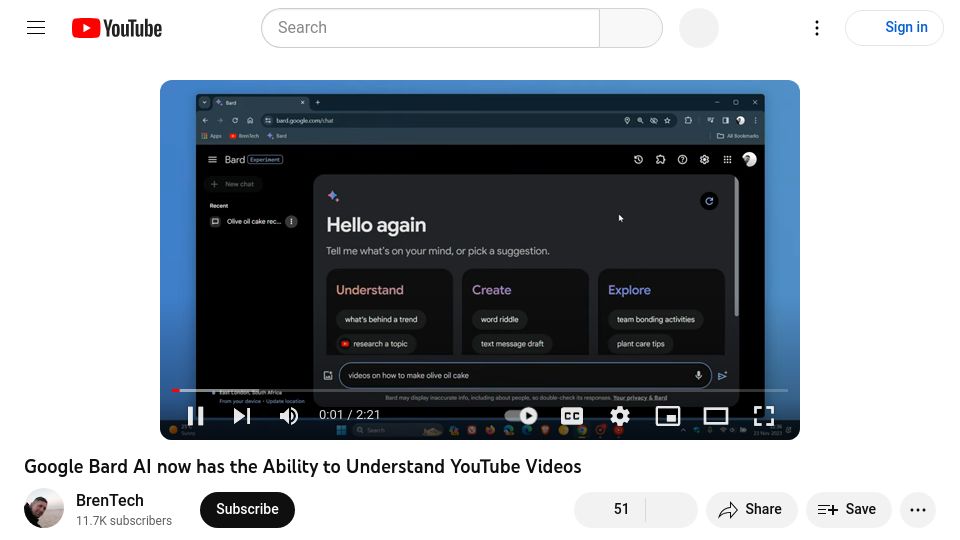The image size is (960, 540).
Task: Open the player settings gear
Action: point(620,416)
